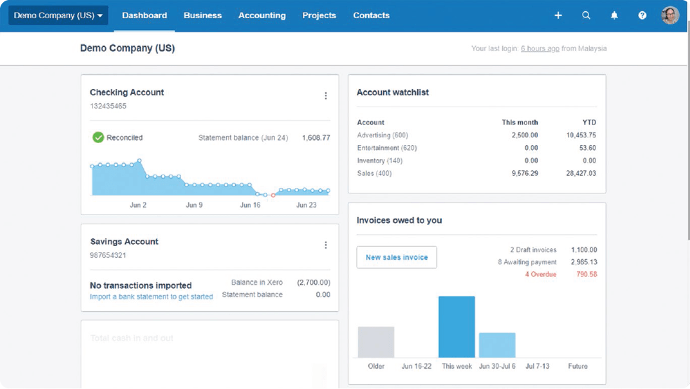Image resolution: width=690 pixels, height=389 pixels.
Task: Go to the Projects tab
Action: [319, 15]
